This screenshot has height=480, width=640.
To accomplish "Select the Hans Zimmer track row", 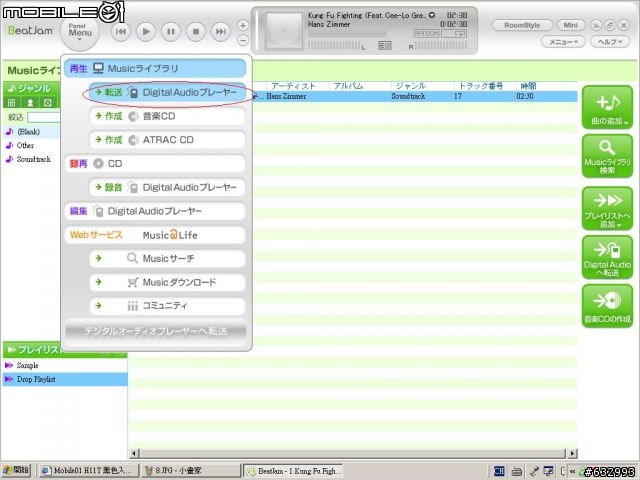I will point(414,96).
